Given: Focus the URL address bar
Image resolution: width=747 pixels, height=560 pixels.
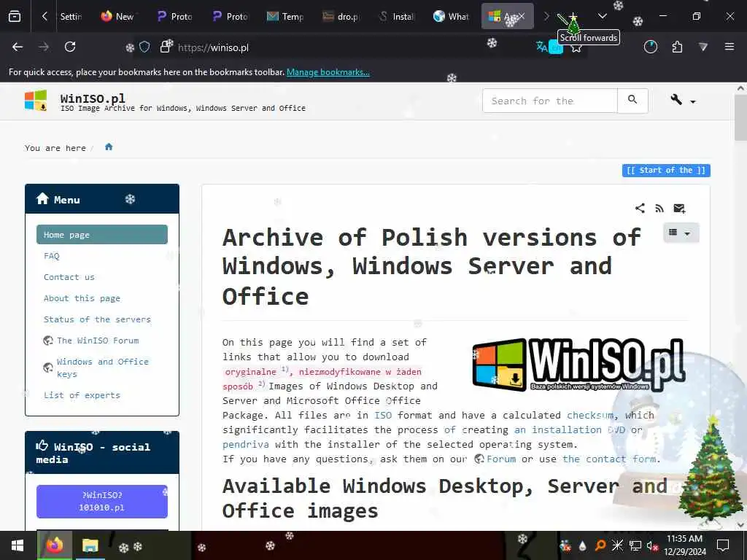Looking at the screenshot, I should [352, 47].
